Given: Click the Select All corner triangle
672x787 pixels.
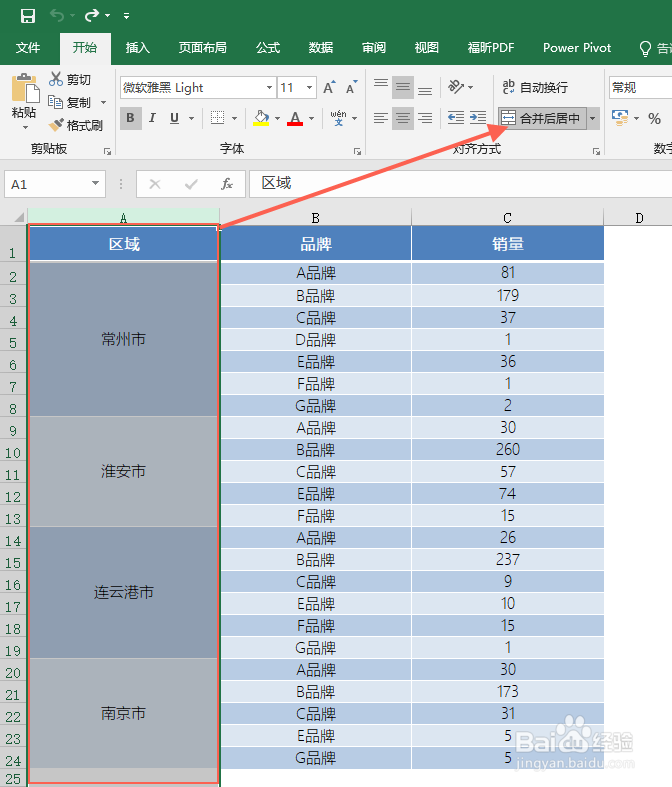Looking at the screenshot, I should coord(19,217).
